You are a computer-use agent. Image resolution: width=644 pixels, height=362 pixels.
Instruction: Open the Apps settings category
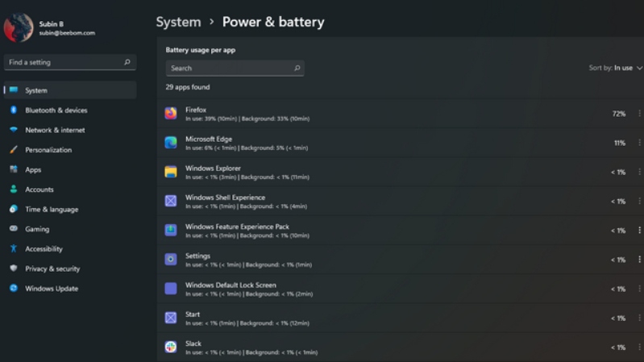point(70,169)
